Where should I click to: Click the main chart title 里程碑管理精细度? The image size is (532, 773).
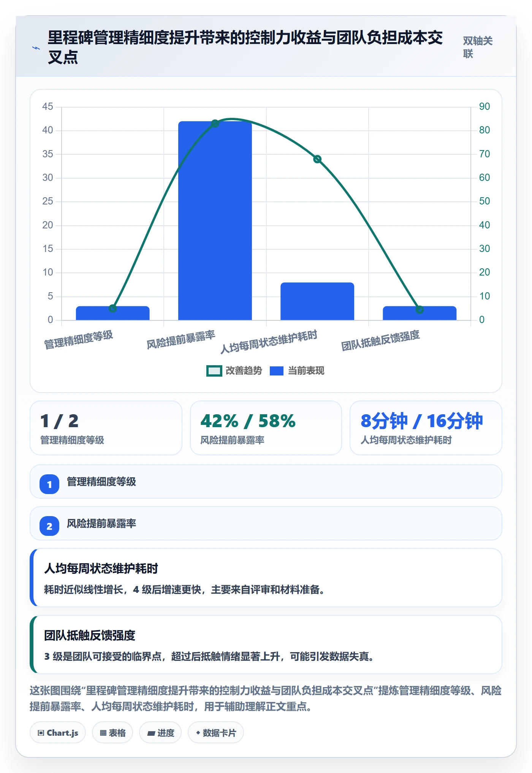(245, 48)
